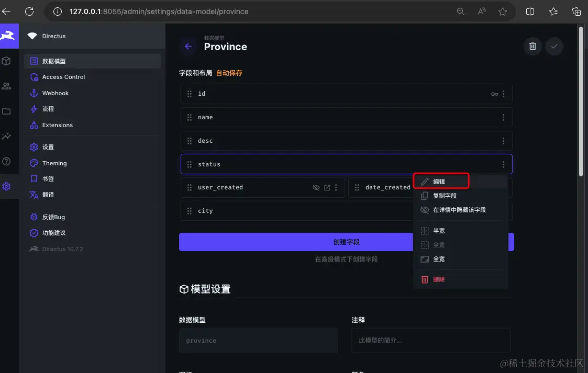Open 功能建议 link in sidebar

pyautogui.click(x=93, y=233)
